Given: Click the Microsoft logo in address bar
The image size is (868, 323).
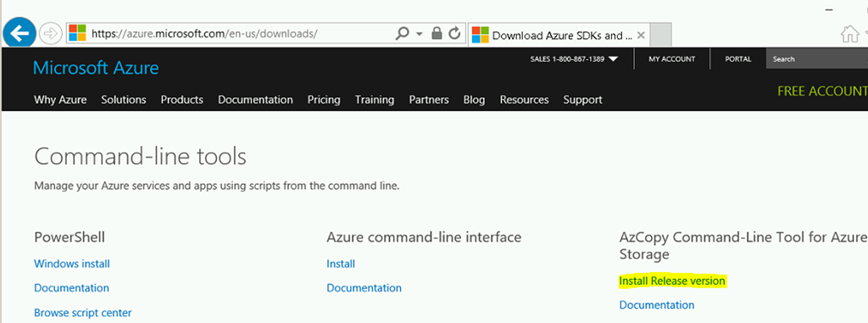Looking at the screenshot, I should click(x=77, y=33).
